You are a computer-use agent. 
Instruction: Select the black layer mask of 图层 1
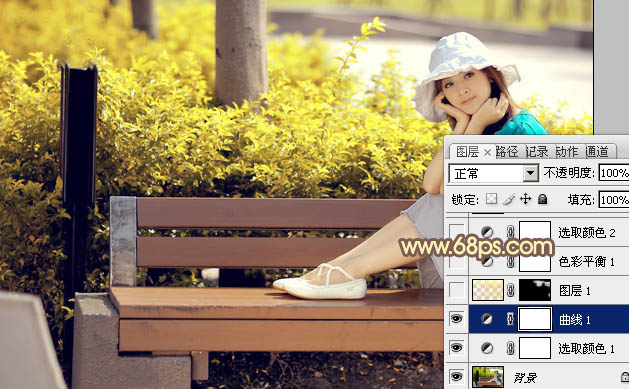click(535, 290)
